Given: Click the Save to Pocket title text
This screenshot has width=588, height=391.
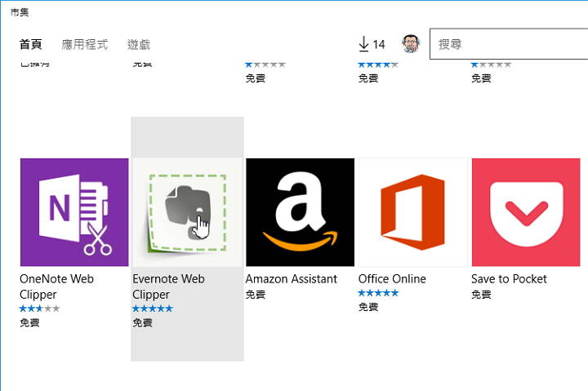Looking at the screenshot, I should (x=509, y=279).
